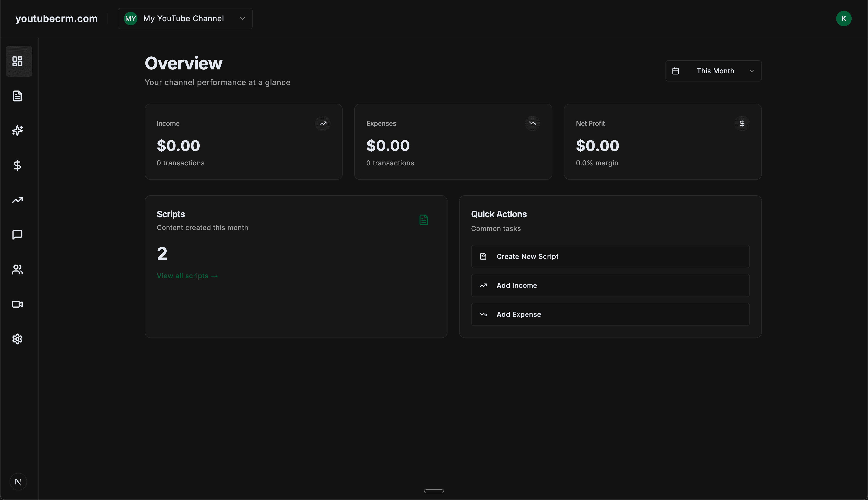Open the dashboard overview from sidebar
The width and height of the screenshot is (868, 500).
click(x=18, y=61)
